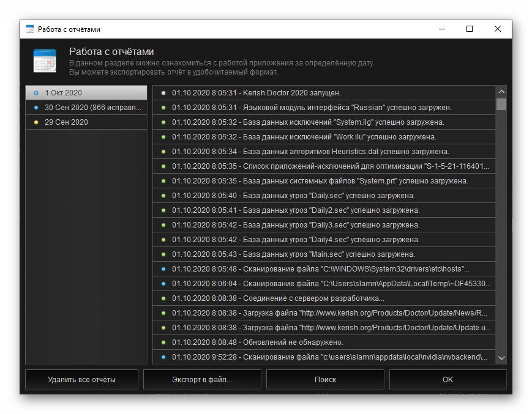Maximize the Работа с отчётами window
This screenshot has height=414, width=532.
470,29
